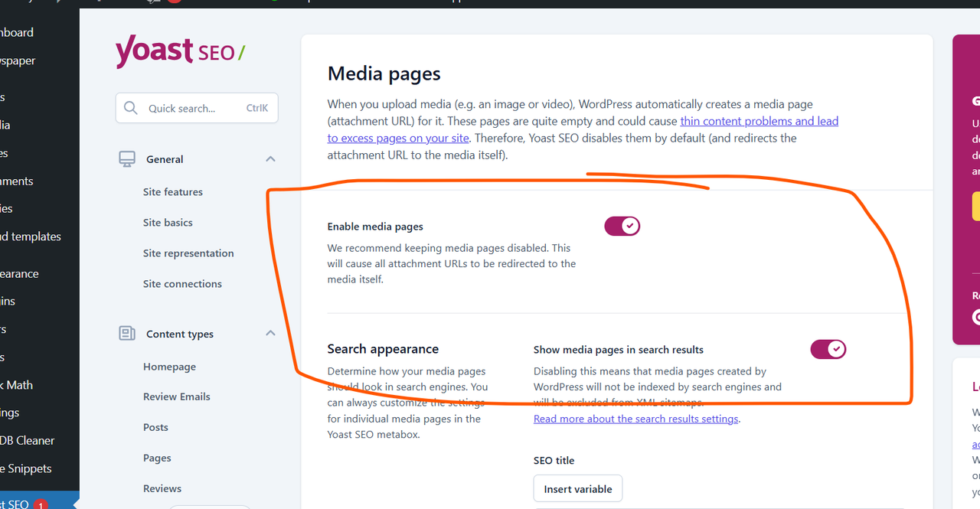Click the General monitor icon
Viewport: 980px width, 509px height.
[x=127, y=159]
